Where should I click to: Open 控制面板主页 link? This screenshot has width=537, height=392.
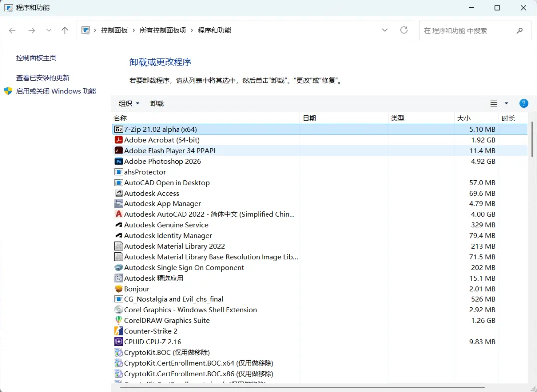(36, 58)
